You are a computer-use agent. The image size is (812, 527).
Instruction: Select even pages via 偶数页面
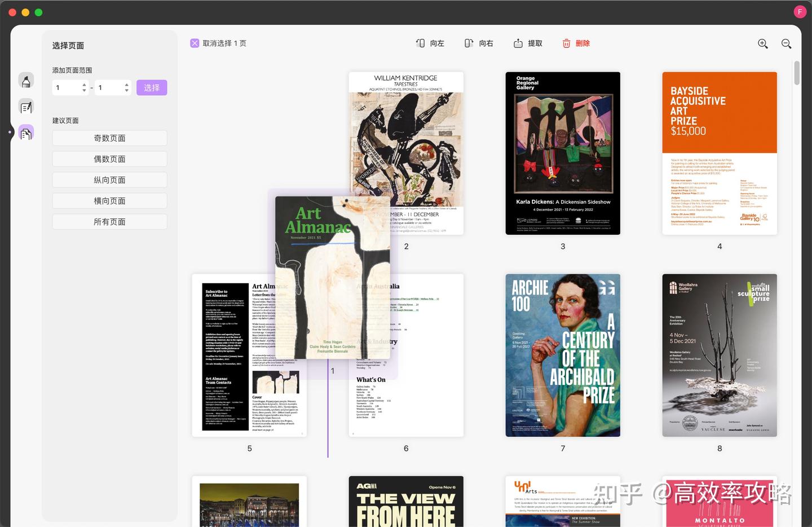tap(109, 159)
